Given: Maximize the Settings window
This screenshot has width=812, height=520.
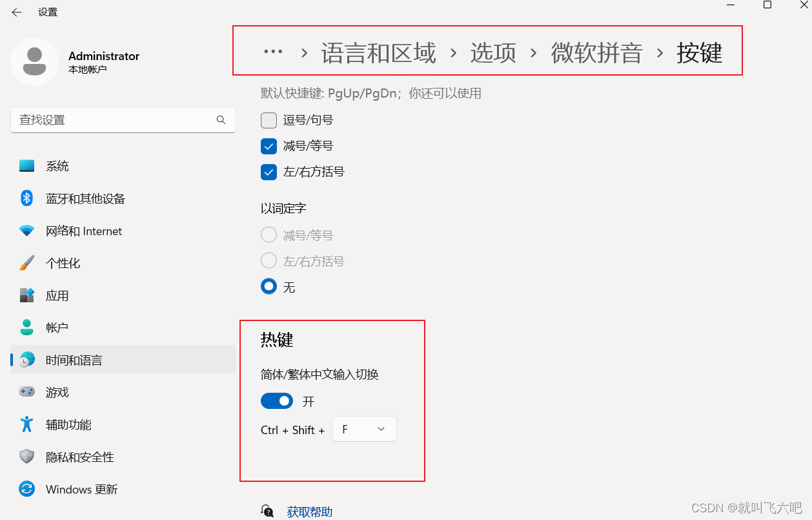Looking at the screenshot, I should click(x=767, y=5).
